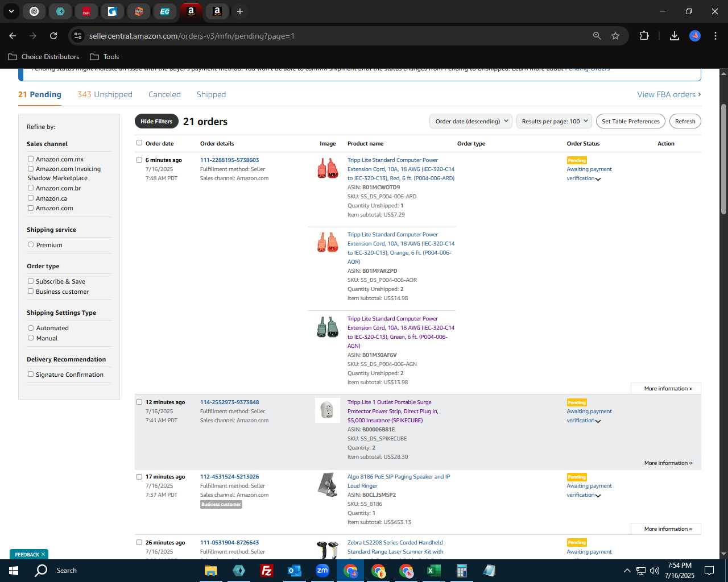Screen dimensions: 728x582
Task: Refresh the orders list
Action: 685,121
